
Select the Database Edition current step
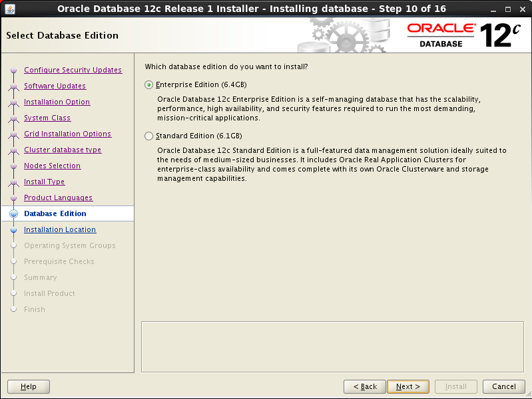tap(55, 213)
